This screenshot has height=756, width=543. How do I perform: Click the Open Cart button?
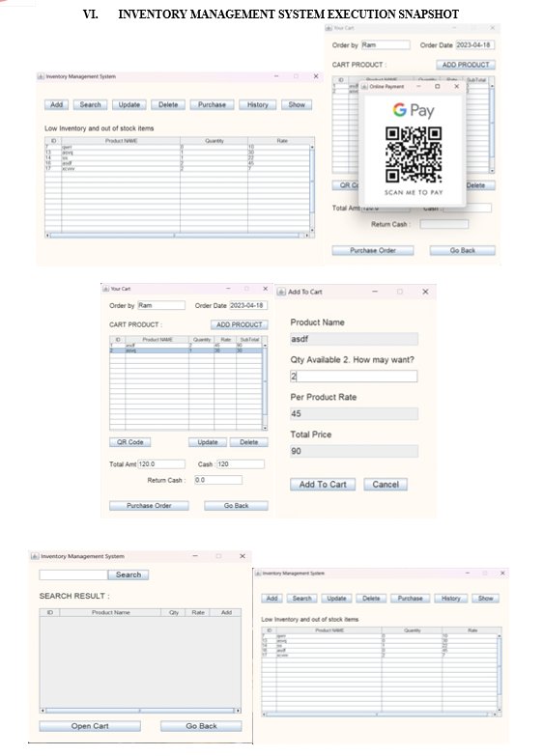90,726
